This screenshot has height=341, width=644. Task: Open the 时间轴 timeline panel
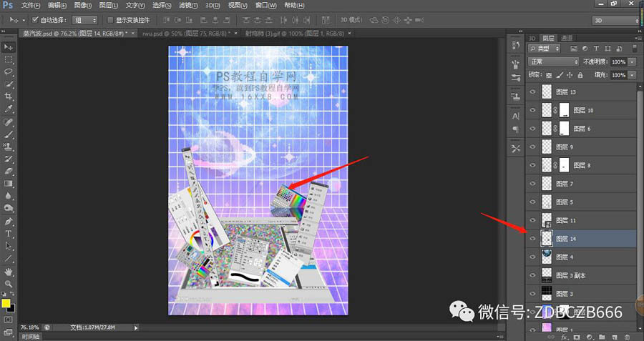tap(31, 337)
